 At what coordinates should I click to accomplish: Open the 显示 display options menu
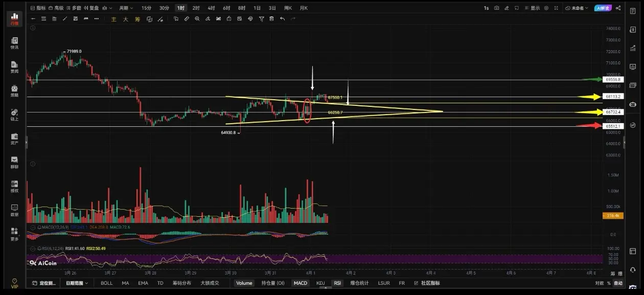pyautogui.click(x=532, y=8)
